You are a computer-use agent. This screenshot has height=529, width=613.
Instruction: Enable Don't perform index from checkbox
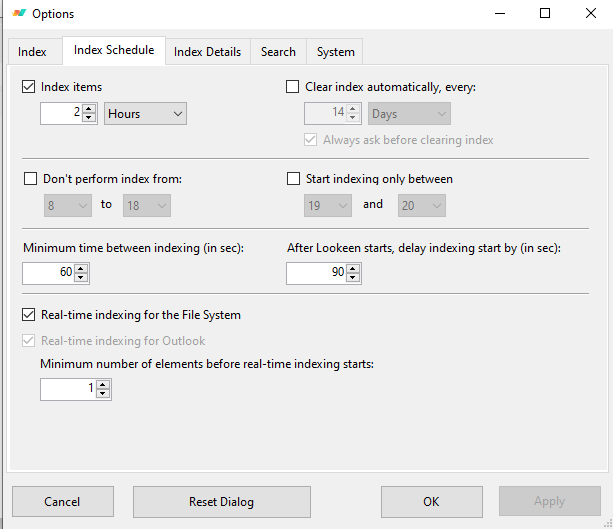coord(30,179)
